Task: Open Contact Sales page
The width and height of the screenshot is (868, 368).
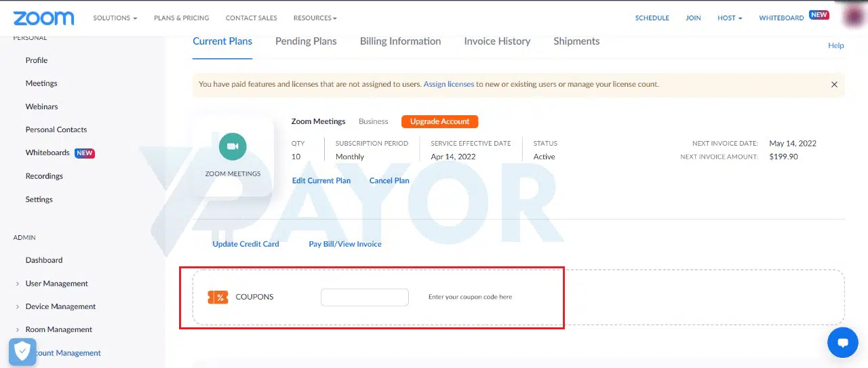Action: point(251,18)
